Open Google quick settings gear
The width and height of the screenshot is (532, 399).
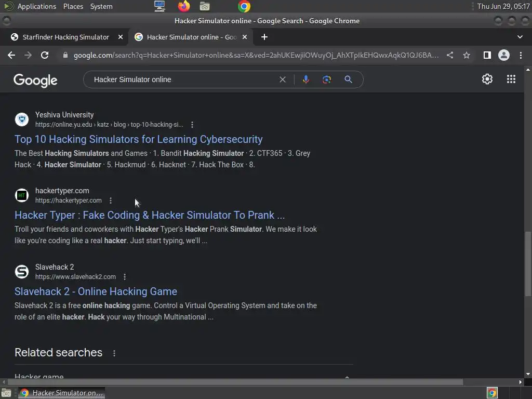[x=487, y=79]
